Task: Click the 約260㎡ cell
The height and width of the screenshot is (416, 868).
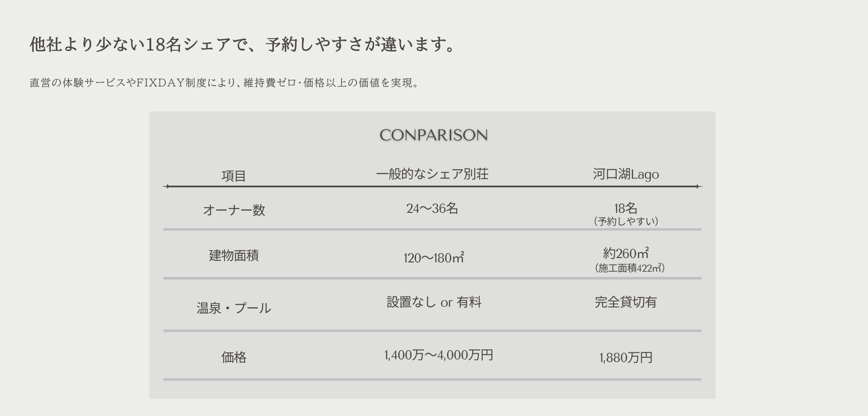Action: point(626,253)
